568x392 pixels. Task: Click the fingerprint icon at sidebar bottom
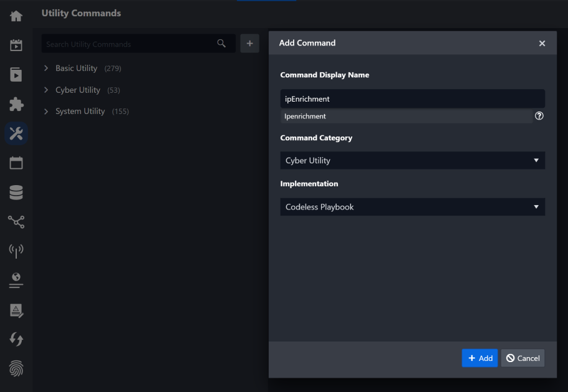pos(16,368)
